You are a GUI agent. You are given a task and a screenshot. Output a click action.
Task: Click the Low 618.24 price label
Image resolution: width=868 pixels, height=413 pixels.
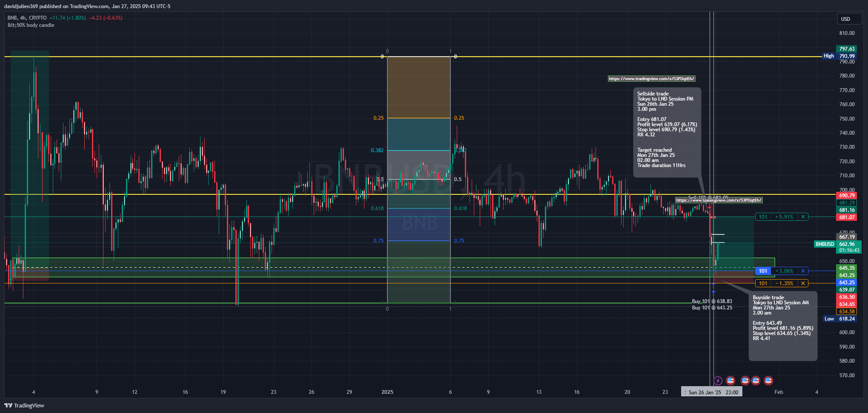[840, 319]
